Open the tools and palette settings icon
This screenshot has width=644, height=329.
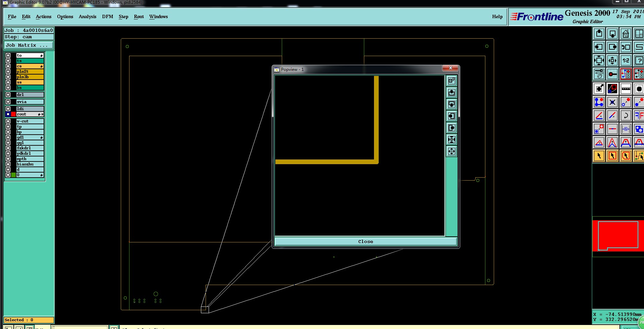[599, 74]
